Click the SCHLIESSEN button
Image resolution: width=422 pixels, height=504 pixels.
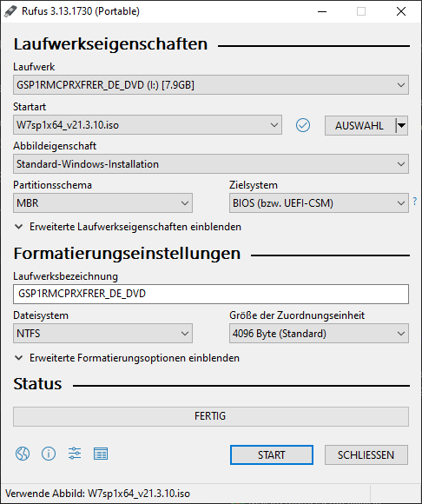(x=366, y=454)
